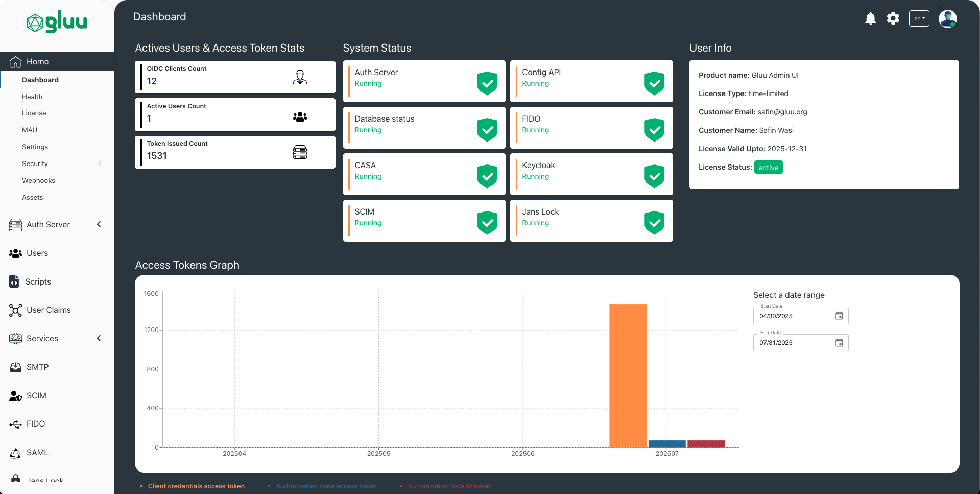Click the Gluu logo to go home
Image resolution: width=980 pixels, height=494 pixels.
[57, 21]
